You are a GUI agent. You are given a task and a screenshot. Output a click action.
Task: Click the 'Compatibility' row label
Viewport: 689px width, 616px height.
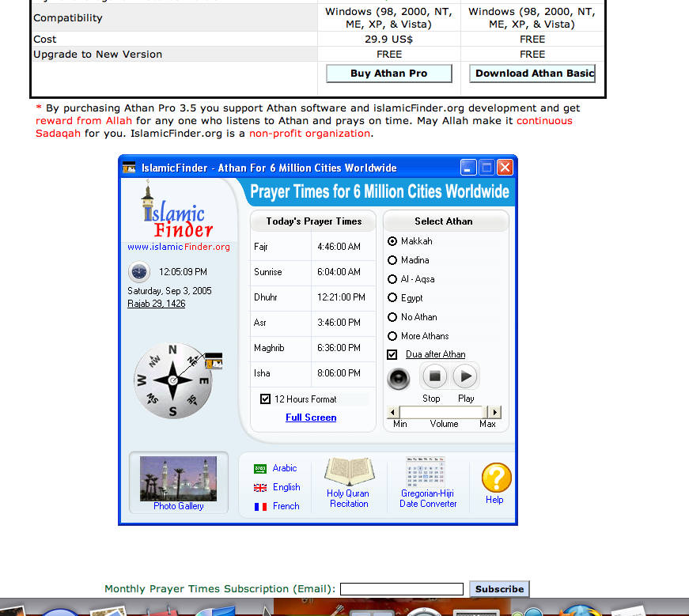(x=68, y=18)
